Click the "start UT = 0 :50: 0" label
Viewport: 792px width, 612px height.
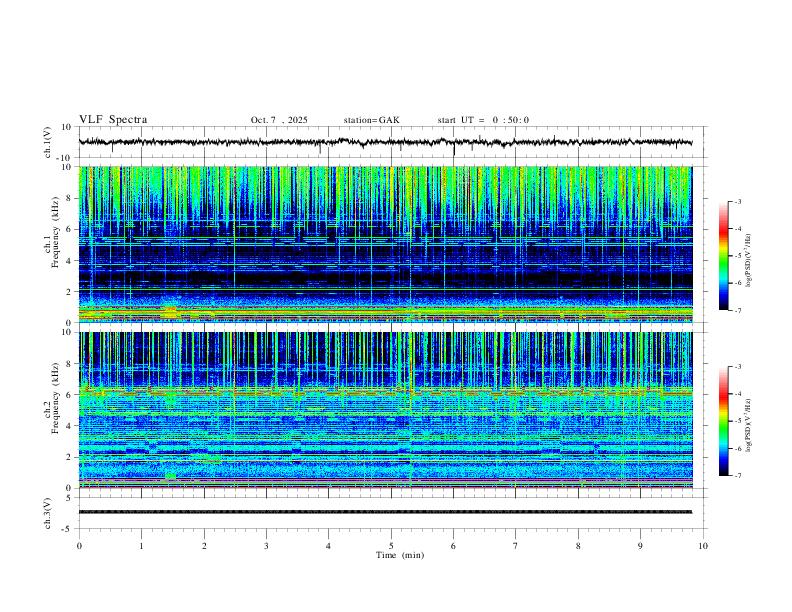coord(483,120)
